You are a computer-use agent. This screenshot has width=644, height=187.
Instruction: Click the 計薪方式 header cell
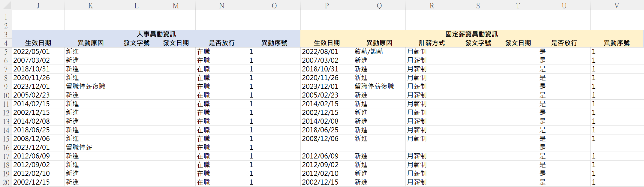click(432, 43)
